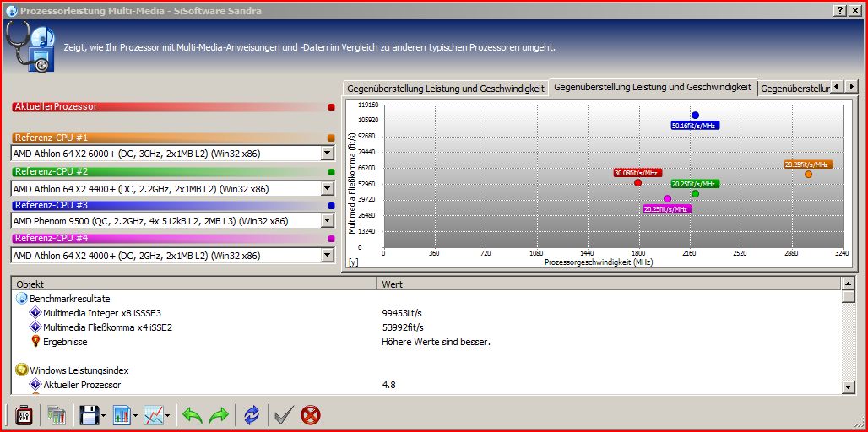Click the Objekt column header
Screen dimensions: 868x432
(193, 283)
